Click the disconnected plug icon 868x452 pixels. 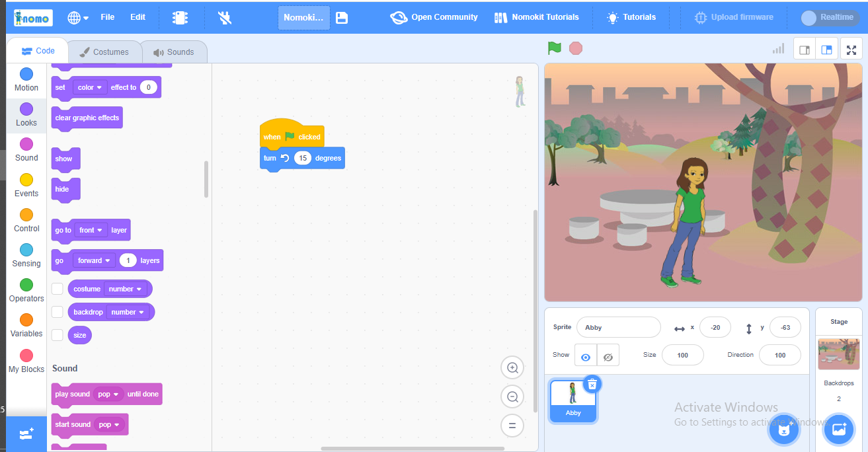225,18
